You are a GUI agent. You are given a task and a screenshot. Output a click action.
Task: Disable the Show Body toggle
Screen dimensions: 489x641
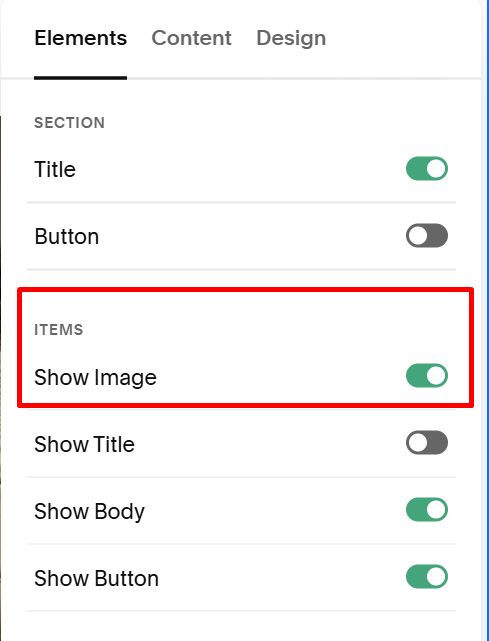(x=427, y=509)
